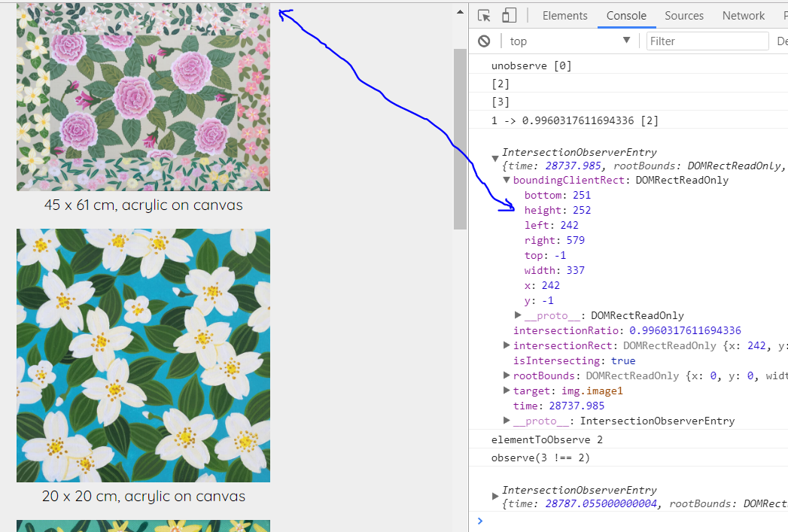
Task: Clear the console output
Action: (x=483, y=41)
